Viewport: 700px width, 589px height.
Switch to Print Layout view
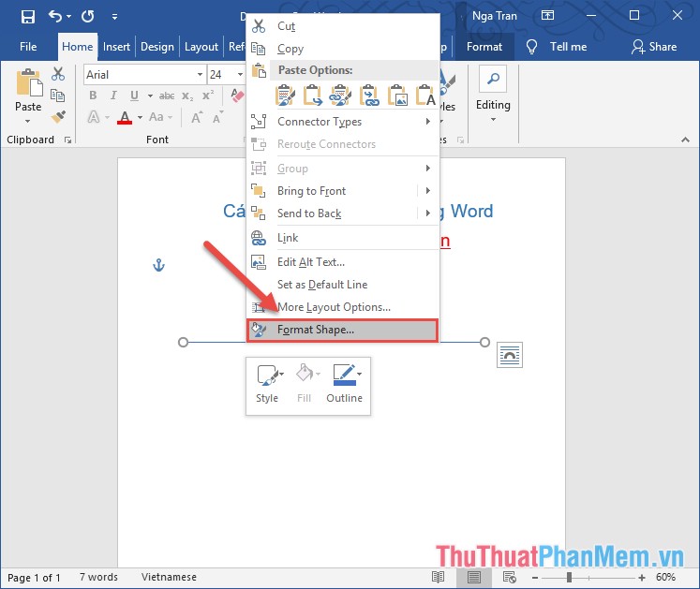pos(473,578)
